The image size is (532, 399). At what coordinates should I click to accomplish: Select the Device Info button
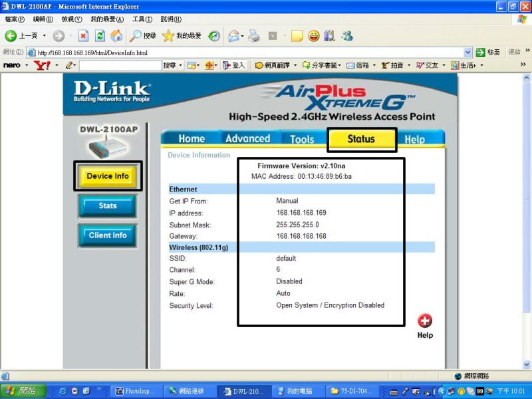click(108, 176)
